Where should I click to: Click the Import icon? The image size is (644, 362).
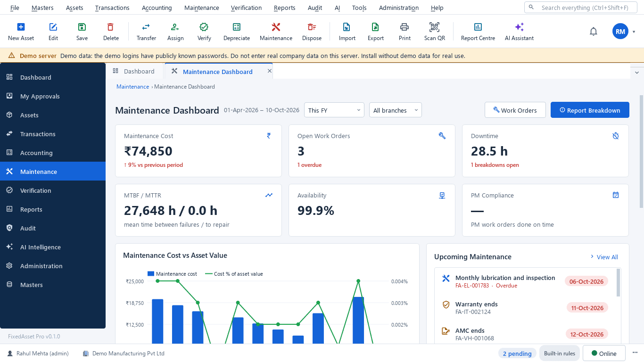(x=347, y=27)
